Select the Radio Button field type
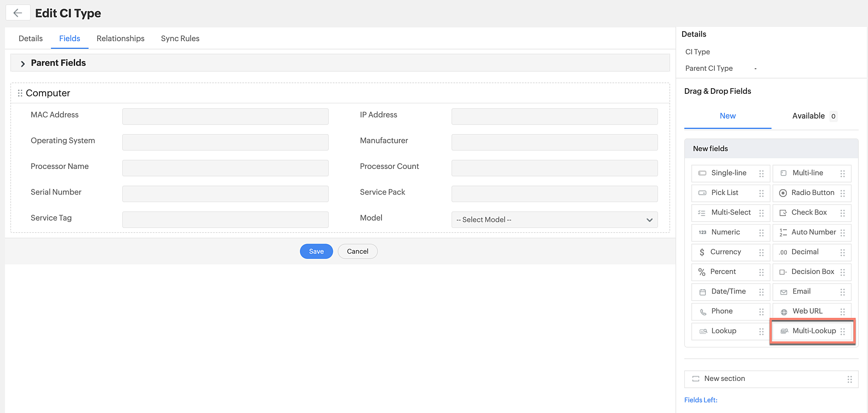The width and height of the screenshot is (868, 413). (x=783, y=192)
